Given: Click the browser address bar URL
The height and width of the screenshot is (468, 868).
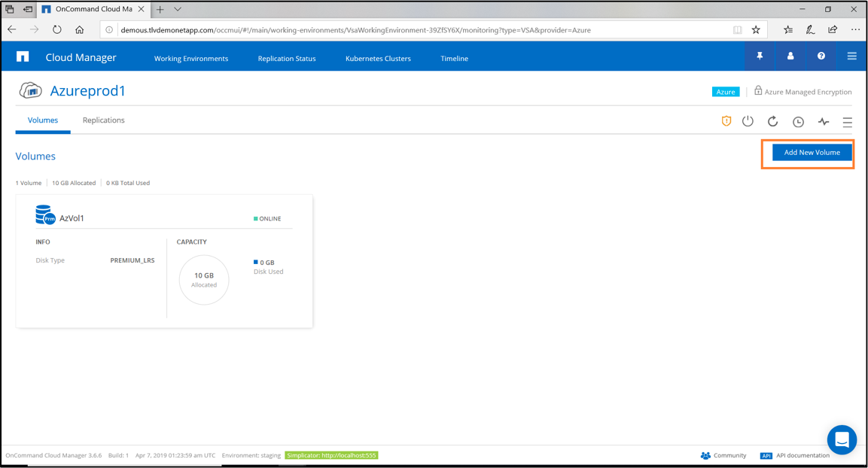Looking at the screenshot, I should pos(355,30).
